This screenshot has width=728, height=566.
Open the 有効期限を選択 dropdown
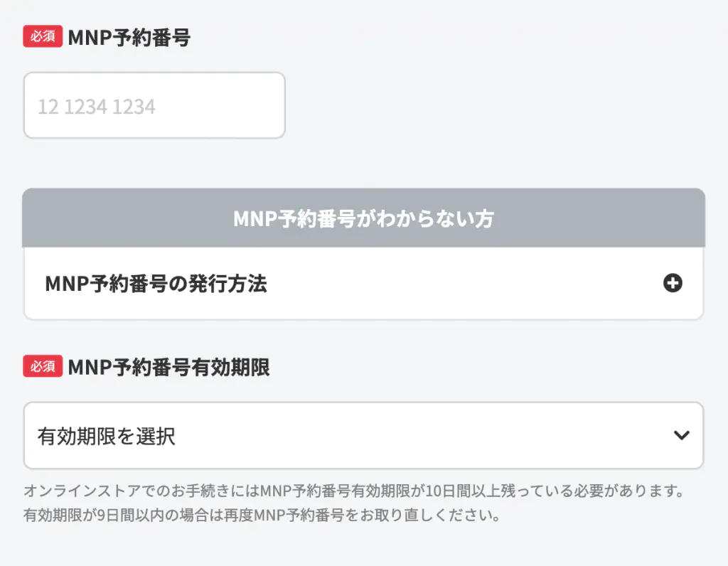coord(363,435)
